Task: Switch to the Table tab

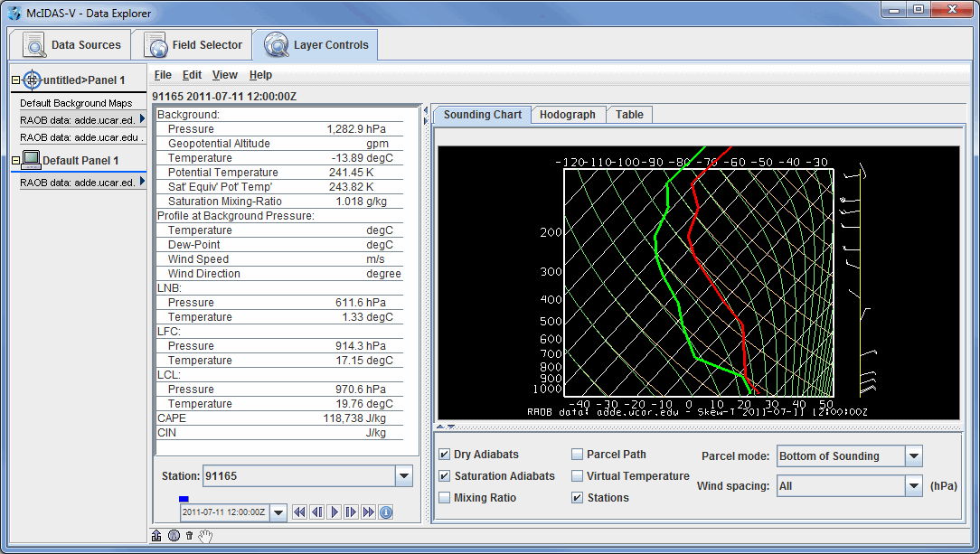Action: tap(629, 114)
